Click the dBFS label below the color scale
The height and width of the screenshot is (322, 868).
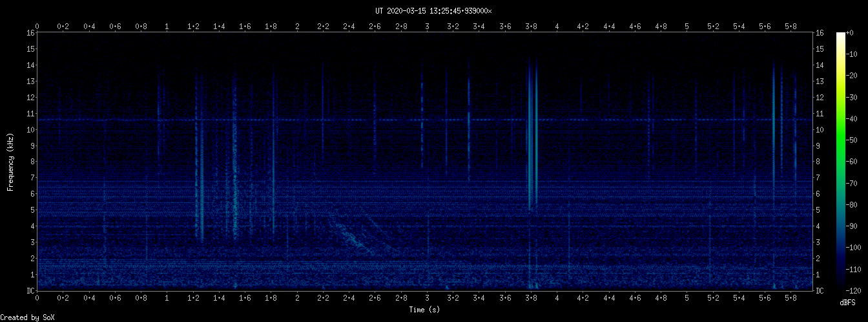(x=847, y=302)
